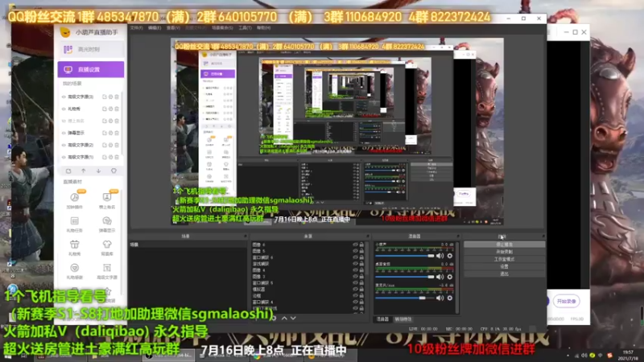Image resolution: width=644 pixels, height=362 pixels.
Task: Open the 礼物秀 gift box widget
Action: [x=74, y=248]
